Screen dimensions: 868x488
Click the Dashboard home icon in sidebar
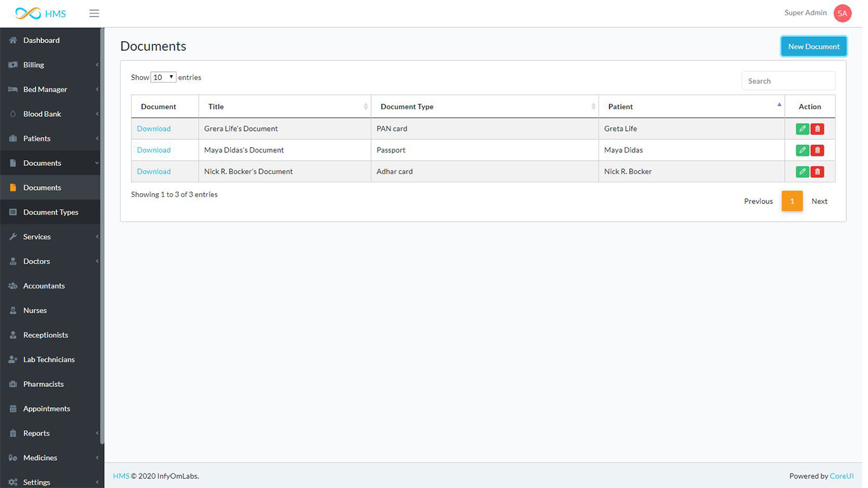point(13,41)
